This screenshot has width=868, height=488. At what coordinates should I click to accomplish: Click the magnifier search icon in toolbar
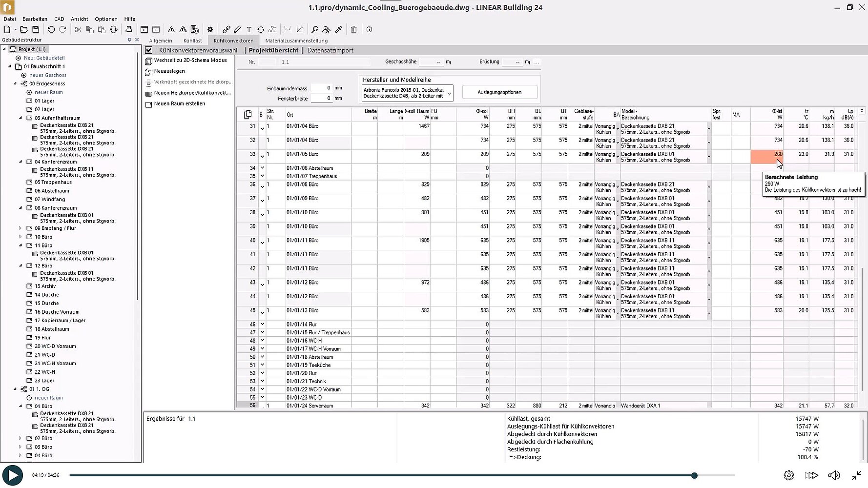[x=315, y=30]
